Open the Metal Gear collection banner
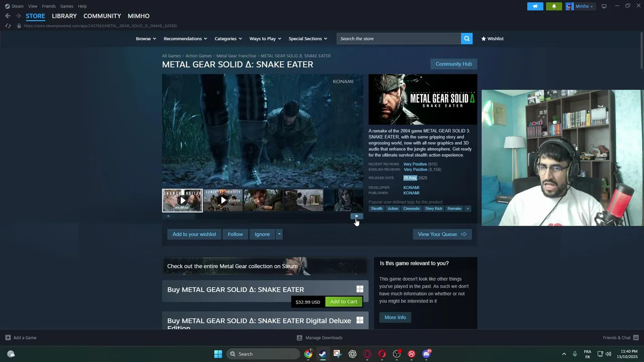 265,266
